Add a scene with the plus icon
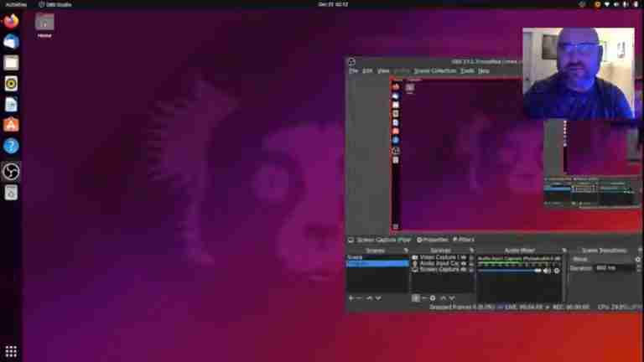The width and height of the screenshot is (644, 362). tap(351, 298)
